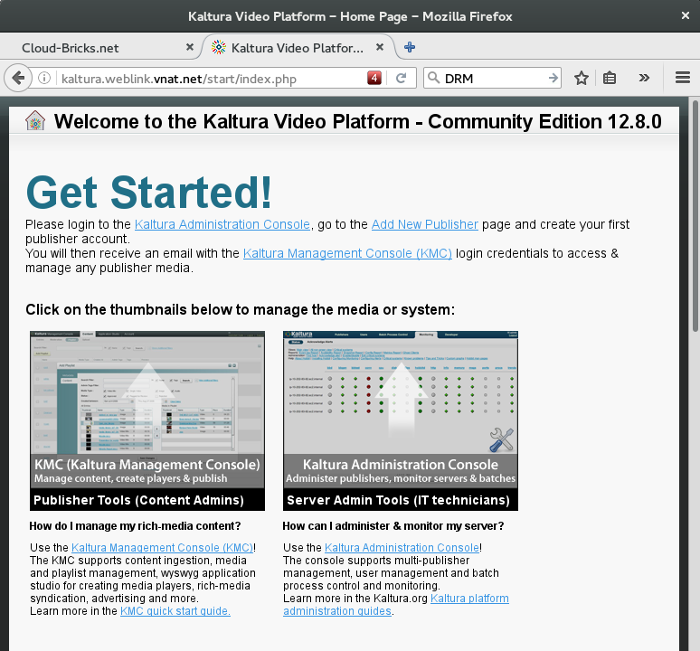Submit the DRM search with arrow
The image size is (700, 651).
click(x=553, y=78)
